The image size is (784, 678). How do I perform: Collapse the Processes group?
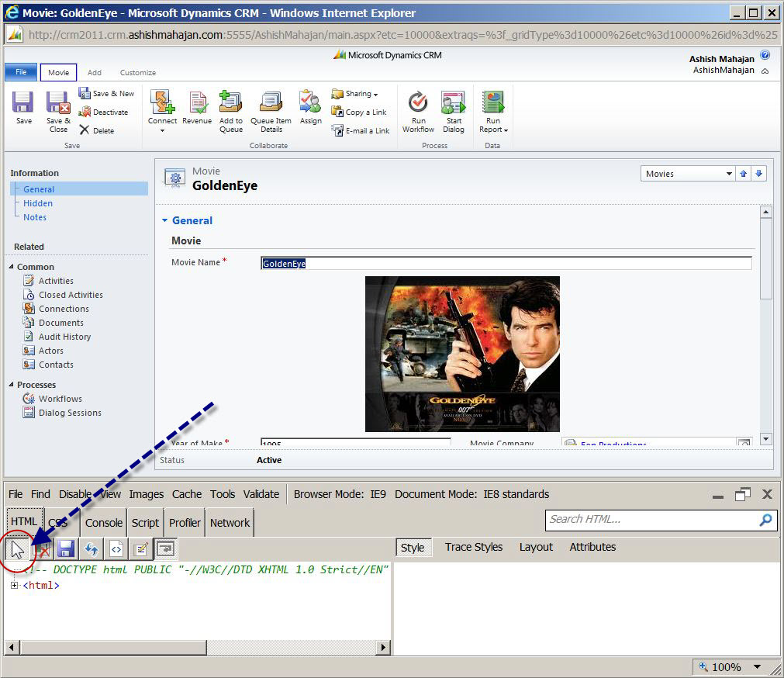[12, 385]
